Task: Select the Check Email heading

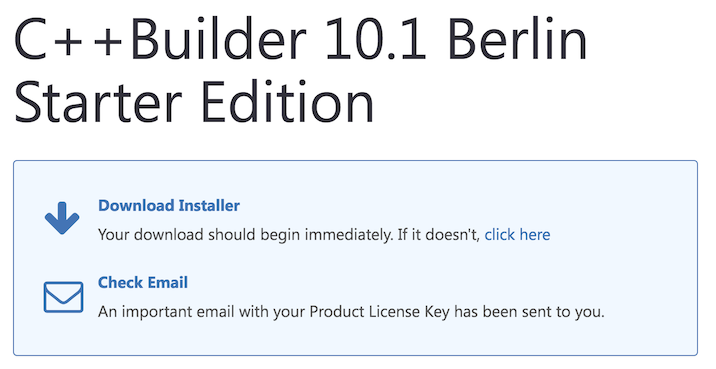Action: click(143, 283)
